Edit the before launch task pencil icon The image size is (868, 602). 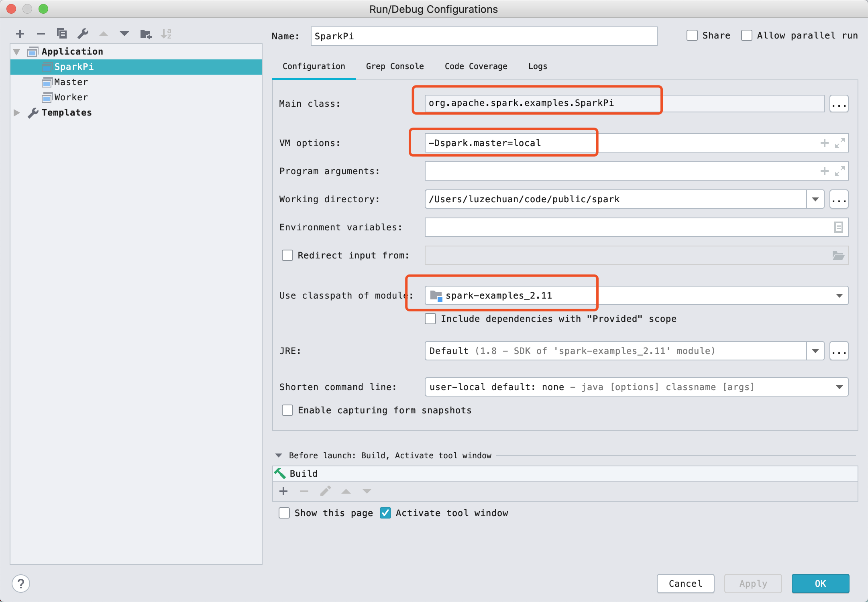(x=325, y=491)
